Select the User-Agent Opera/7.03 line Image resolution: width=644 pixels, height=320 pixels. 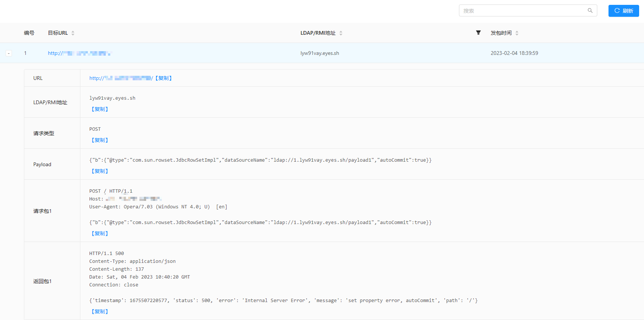pyautogui.click(x=158, y=206)
